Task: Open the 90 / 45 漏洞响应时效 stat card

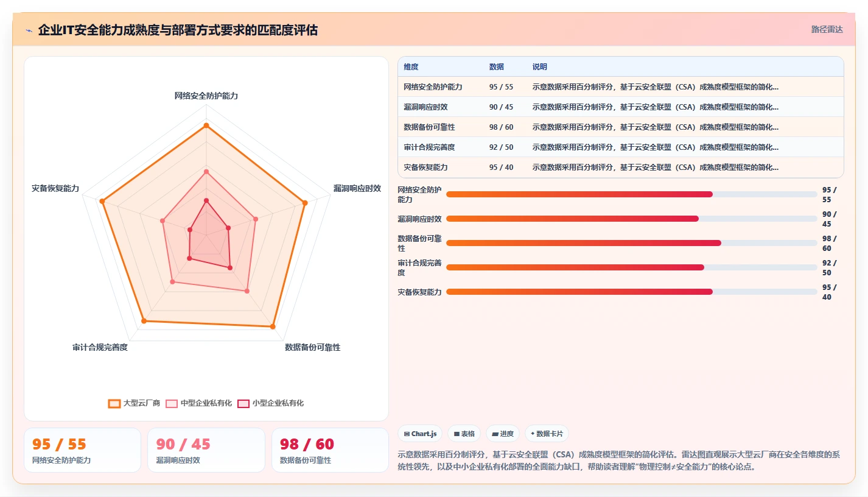Action: pyautogui.click(x=206, y=450)
